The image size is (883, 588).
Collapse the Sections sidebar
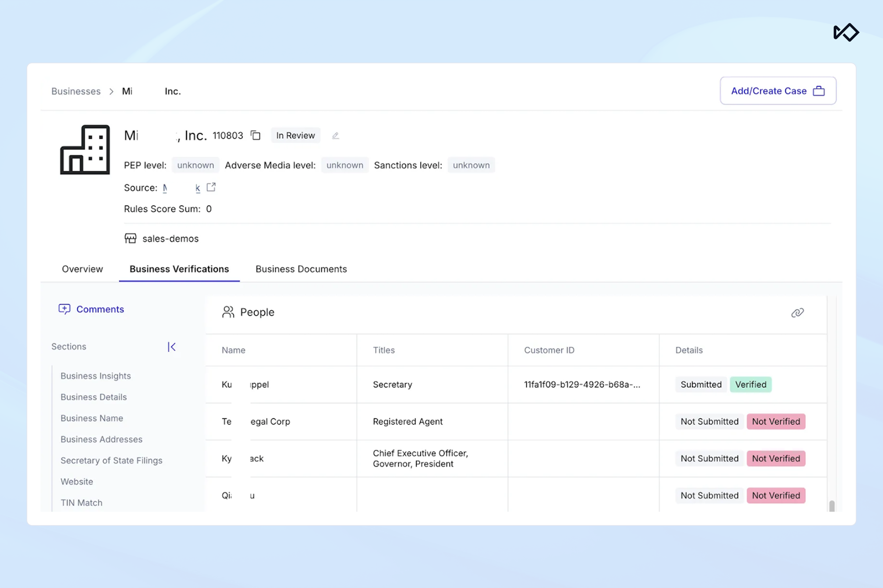[172, 347]
